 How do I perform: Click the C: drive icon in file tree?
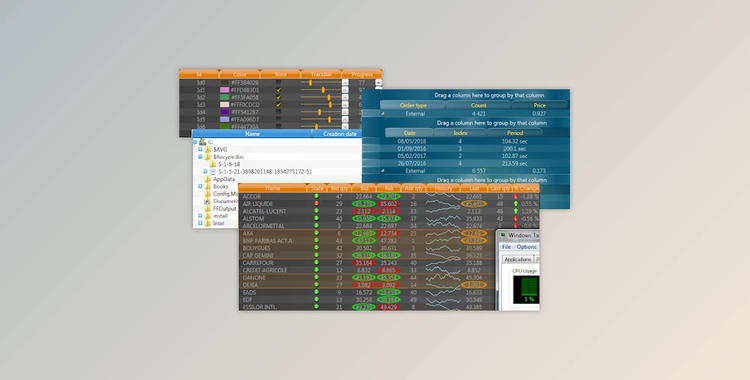click(202, 142)
